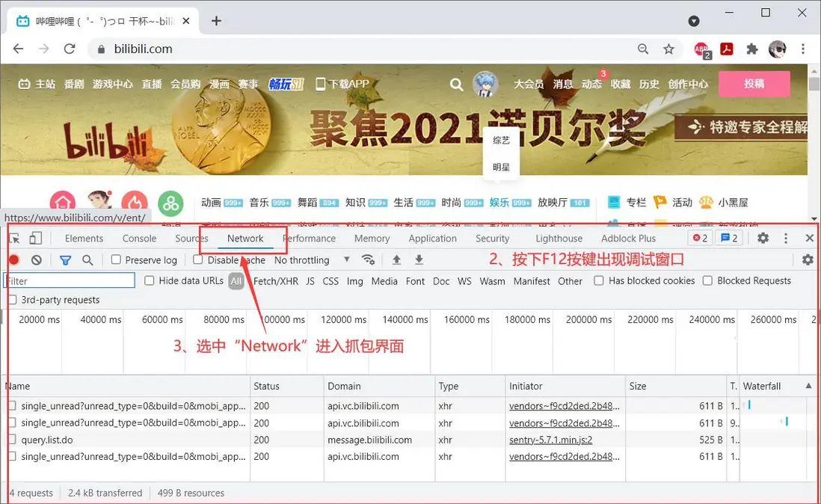The width and height of the screenshot is (821, 504).
Task: Enable Preserve log checkbox
Action: coord(116,259)
